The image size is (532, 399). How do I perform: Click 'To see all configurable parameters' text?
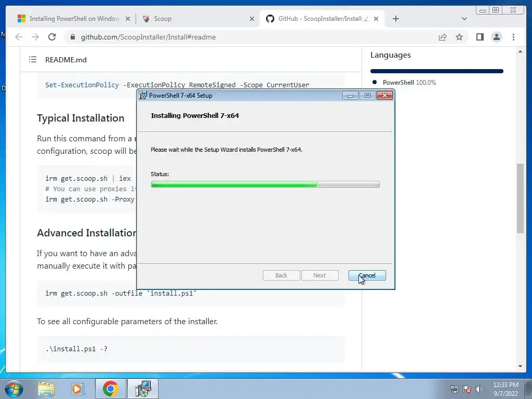[127, 321]
